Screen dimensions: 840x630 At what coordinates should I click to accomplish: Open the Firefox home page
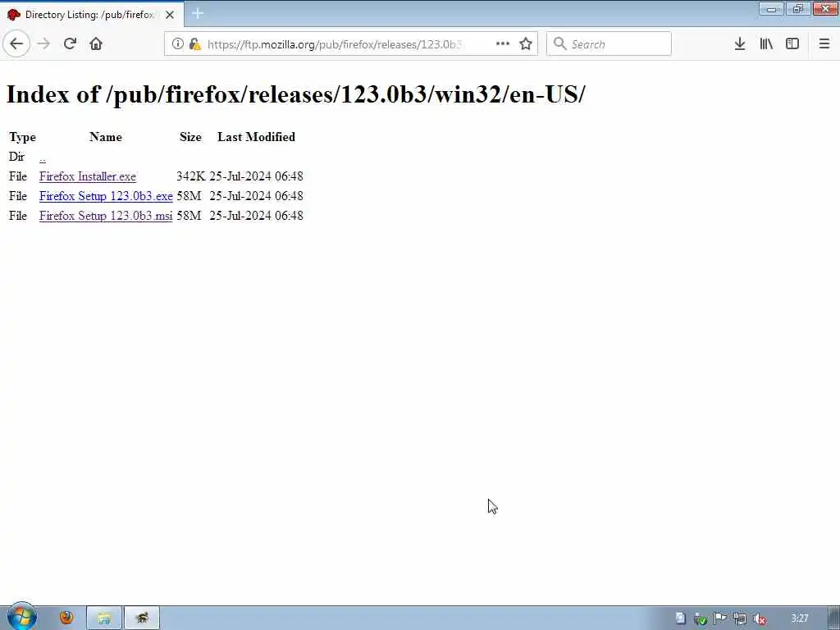96,44
